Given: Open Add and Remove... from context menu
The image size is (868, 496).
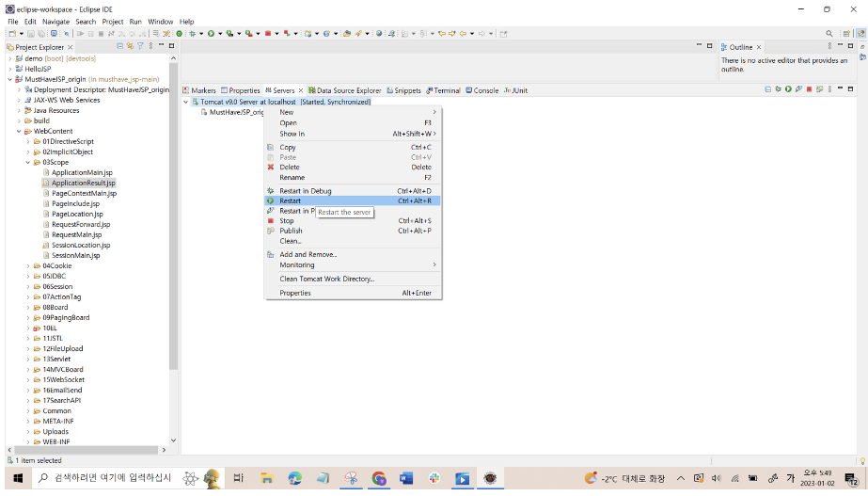Looking at the screenshot, I should click(353, 255).
